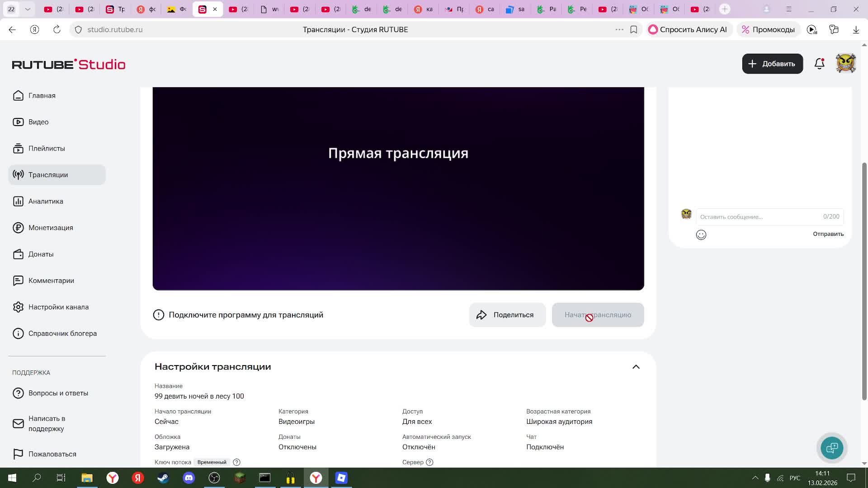
Task: Select Настройки канала menu item
Action: point(58,307)
